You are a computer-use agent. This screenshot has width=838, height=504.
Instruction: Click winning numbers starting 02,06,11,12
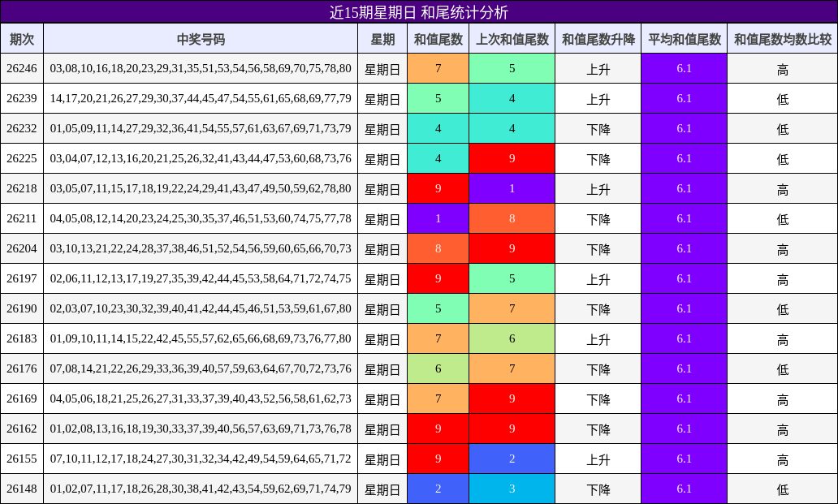coord(201,278)
